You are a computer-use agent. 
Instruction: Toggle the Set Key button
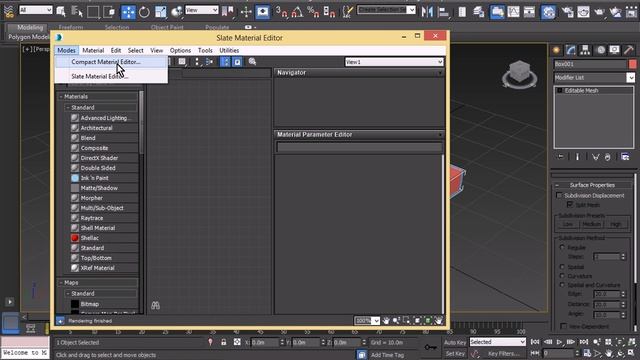point(455,353)
